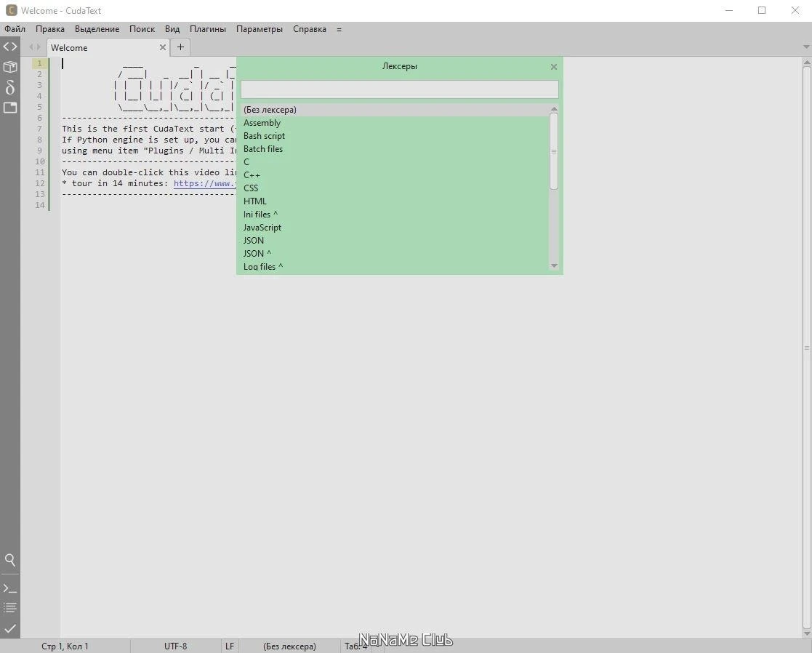This screenshot has width=812, height=653.
Task: Close the Welcome tab
Action: click(x=163, y=47)
